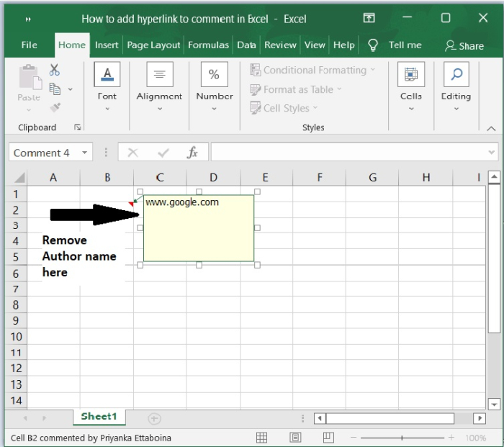Select column F header
The width and height of the screenshot is (504, 447).
pos(320,177)
